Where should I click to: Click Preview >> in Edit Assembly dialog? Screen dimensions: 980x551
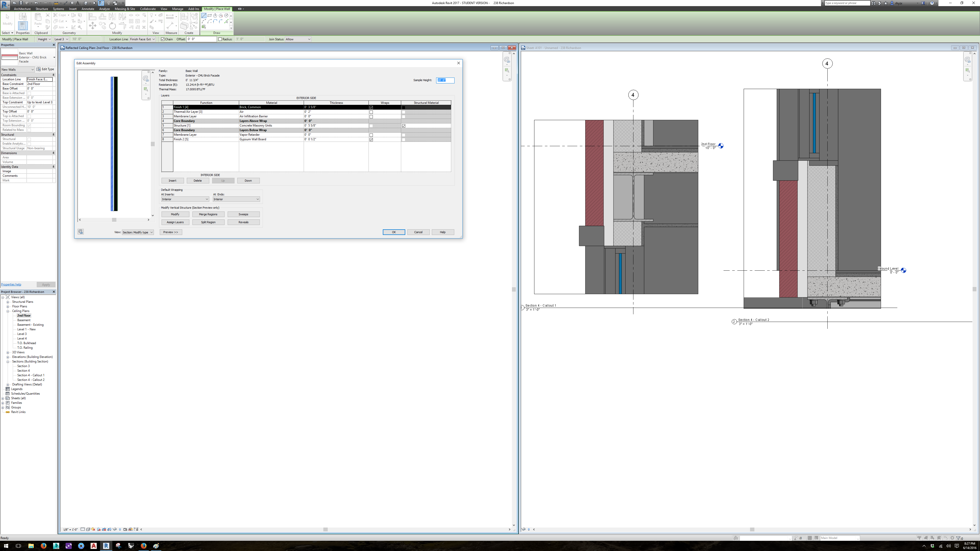coord(170,232)
